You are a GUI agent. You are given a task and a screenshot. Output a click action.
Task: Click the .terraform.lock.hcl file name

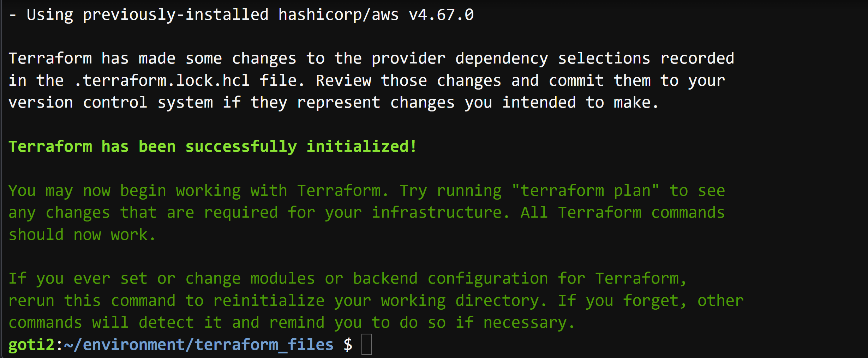pyautogui.click(x=162, y=80)
